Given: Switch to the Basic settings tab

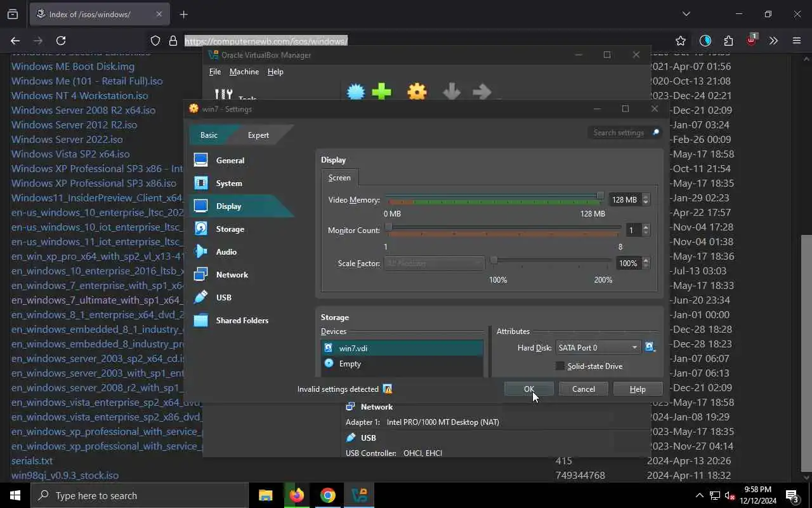Looking at the screenshot, I should pyautogui.click(x=209, y=135).
